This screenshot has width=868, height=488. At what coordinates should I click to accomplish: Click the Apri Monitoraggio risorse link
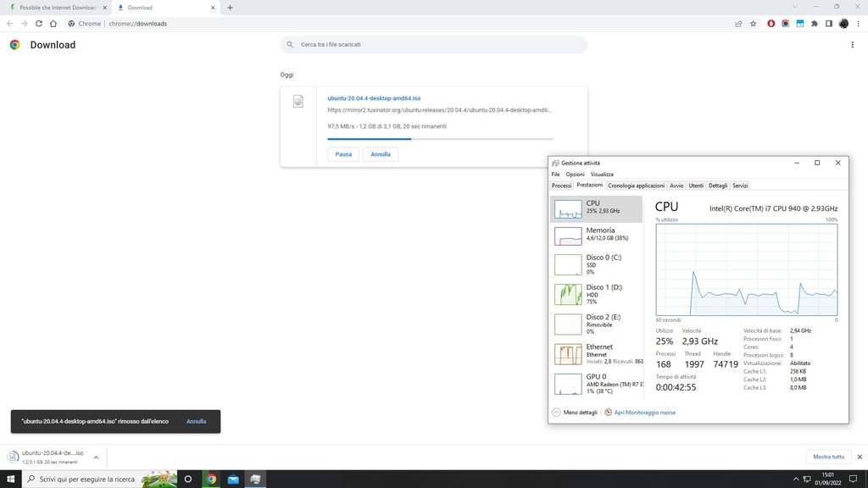click(x=645, y=413)
